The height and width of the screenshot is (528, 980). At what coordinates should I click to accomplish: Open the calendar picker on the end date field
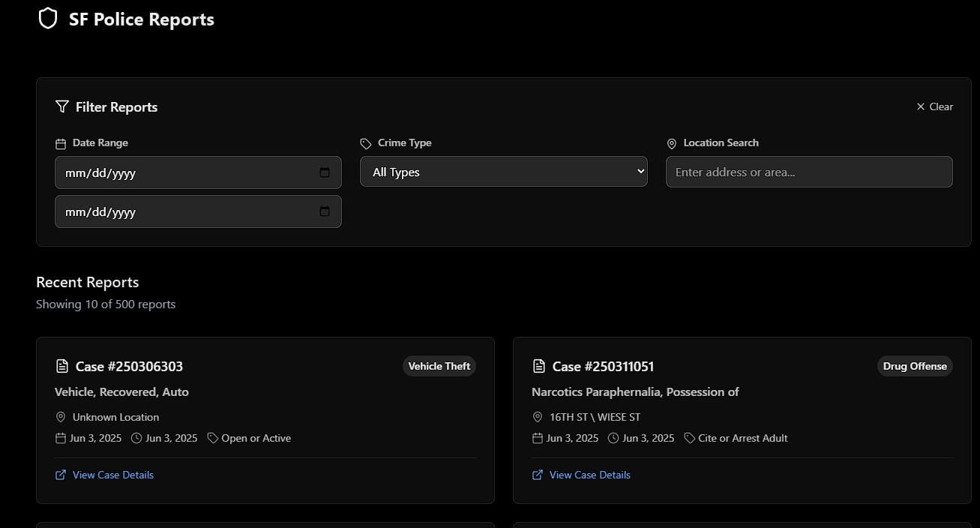click(x=325, y=211)
